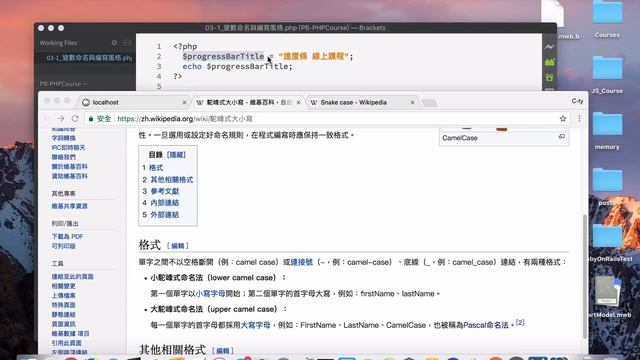Open 連結至此的頁面 in the tools sidebar
Image resolution: width=640 pixels, height=360 pixels.
[x=72, y=276]
